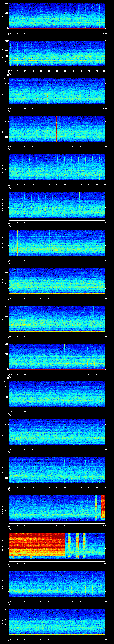Select the spectrogram panel starting at 16:17:00
Image resolution: width=114 pixels, height=644 pixels.
click(x=57, y=53)
